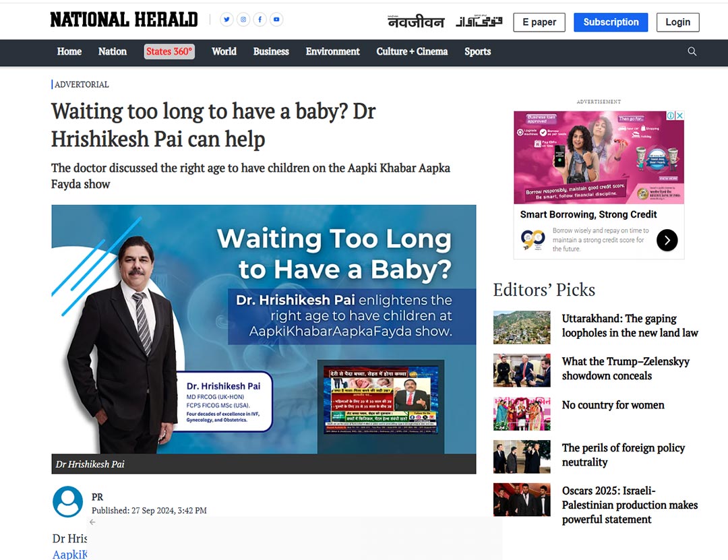Open the Uttarakhand land law thumbnail
The width and height of the screenshot is (728, 560).
tap(522, 328)
